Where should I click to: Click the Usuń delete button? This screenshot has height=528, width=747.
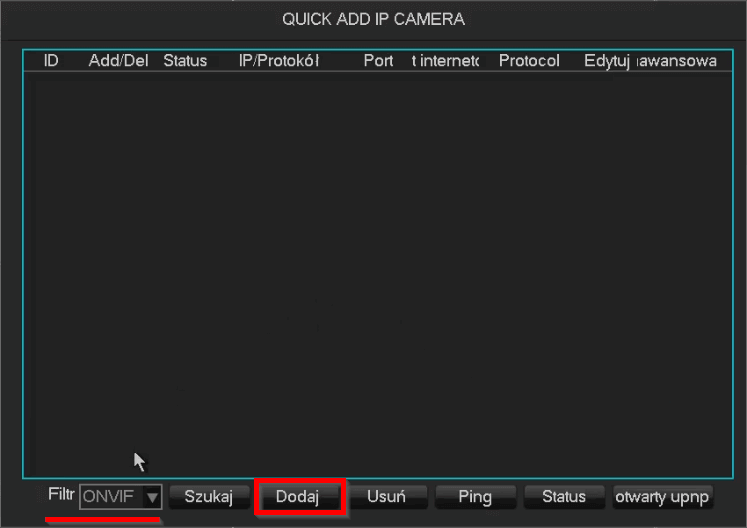pos(387,497)
